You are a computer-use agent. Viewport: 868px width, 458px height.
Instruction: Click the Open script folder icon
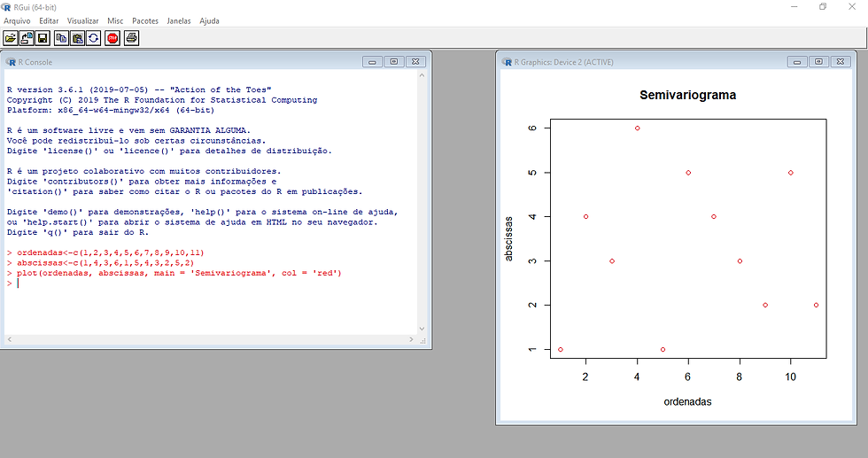(x=11, y=38)
